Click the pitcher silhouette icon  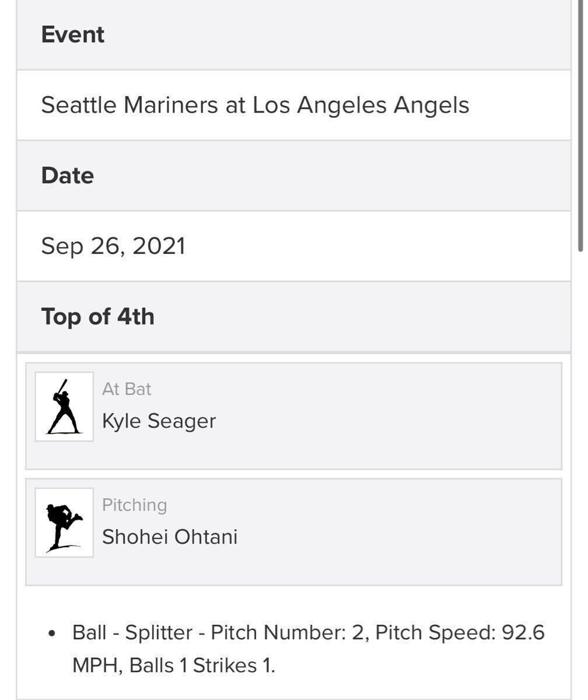[x=64, y=523]
